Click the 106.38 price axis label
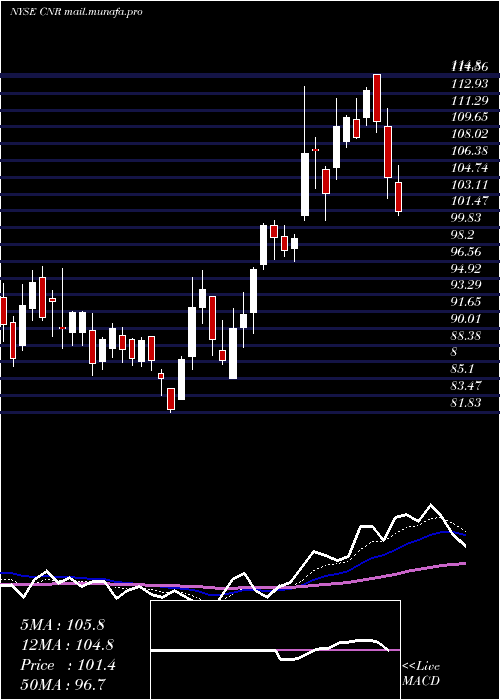Image resolution: width=500 pixels, height=700 pixels. tap(470, 151)
